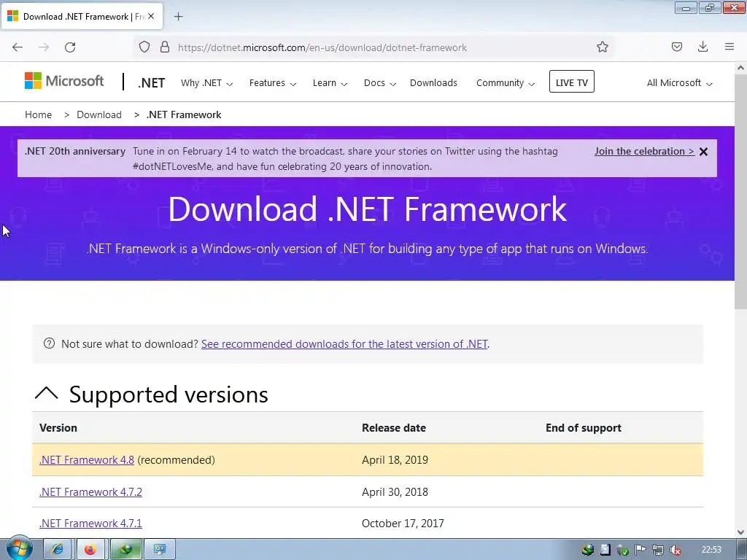Expand the Docs menu
747x560 pixels.
pos(379,83)
